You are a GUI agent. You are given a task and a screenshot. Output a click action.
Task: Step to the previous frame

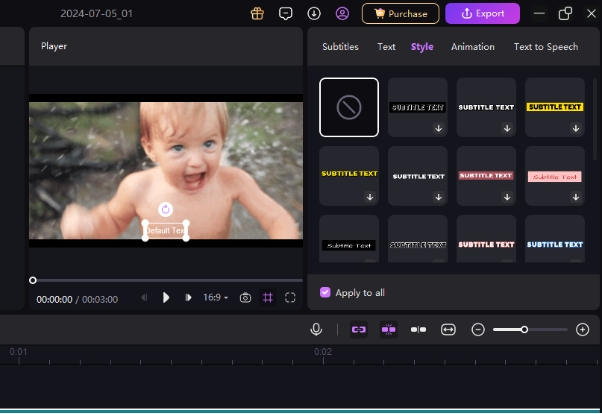click(x=144, y=298)
